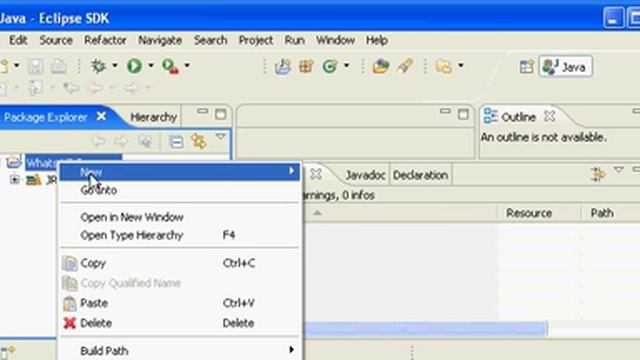
Task: Open the Run dropdown arrow
Action: [x=151, y=65]
